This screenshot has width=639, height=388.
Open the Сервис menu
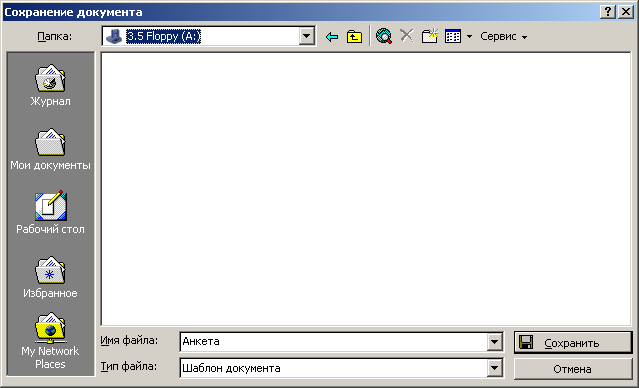pos(504,36)
